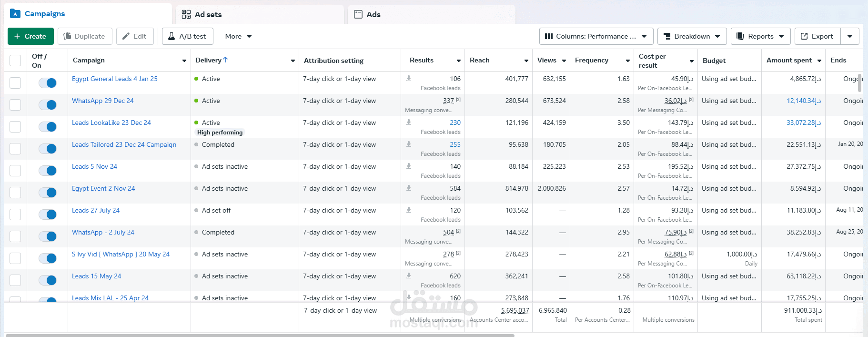This screenshot has height=337, width=868.
Task: Select checkbox for WhatsApp 29 Dec 24 row
Action: click(x=15, y=105)
